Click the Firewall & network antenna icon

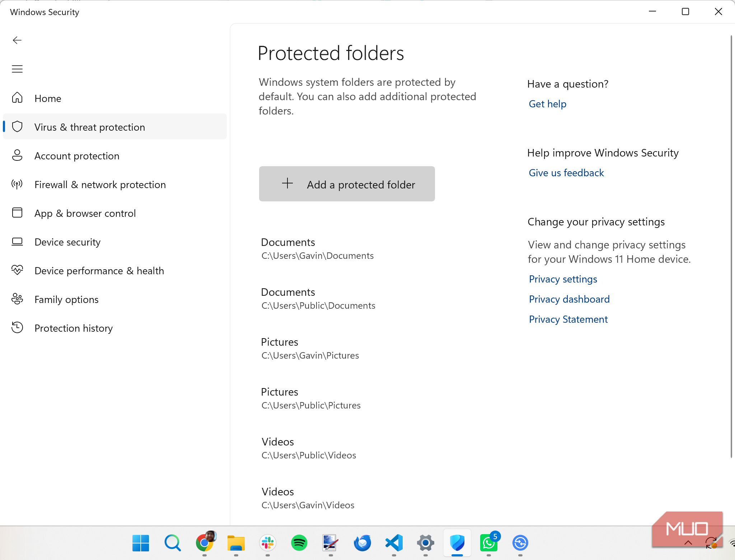click(17, 184)
